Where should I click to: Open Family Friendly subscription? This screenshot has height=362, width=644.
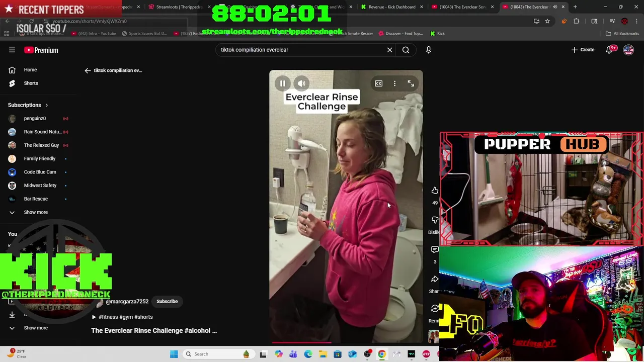click(x=39, y=159)
